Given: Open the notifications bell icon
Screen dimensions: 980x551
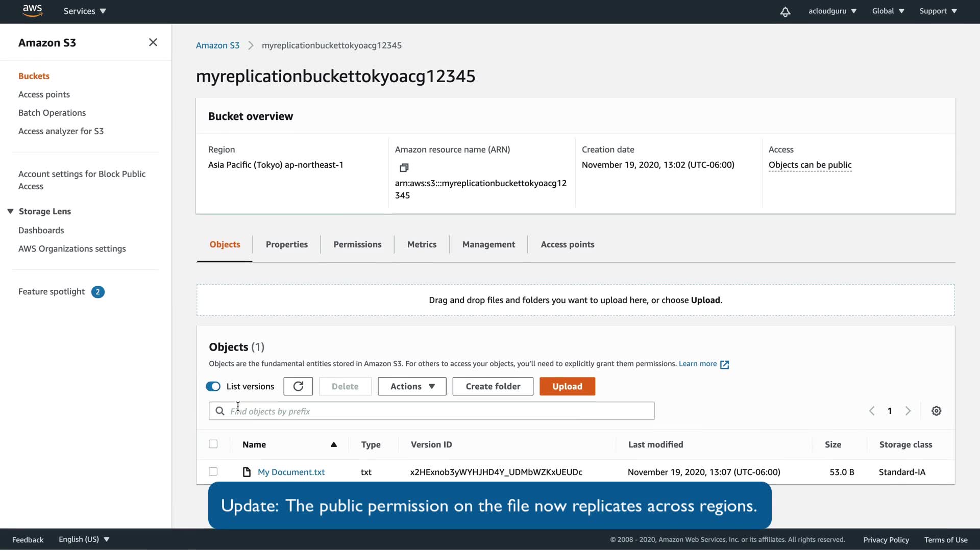Looking at the screenshot, I should click(x=785, y=12).
